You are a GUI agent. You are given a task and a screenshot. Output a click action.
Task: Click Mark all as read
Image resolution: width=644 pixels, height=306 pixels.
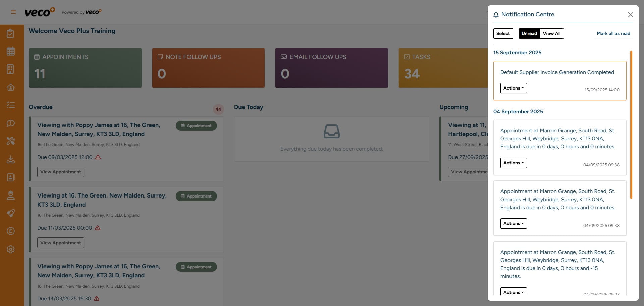pyautogui.click(x=613, y=33)
